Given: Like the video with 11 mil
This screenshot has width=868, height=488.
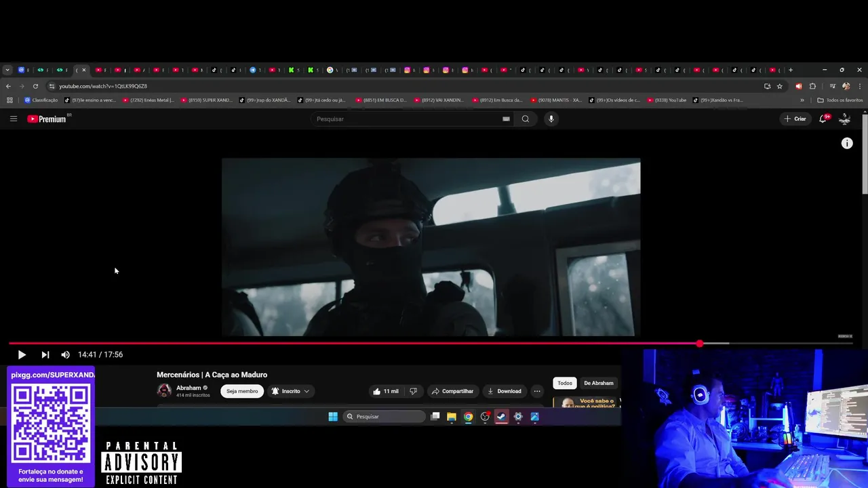Looking at the screenshot, I should click(386, 391).
